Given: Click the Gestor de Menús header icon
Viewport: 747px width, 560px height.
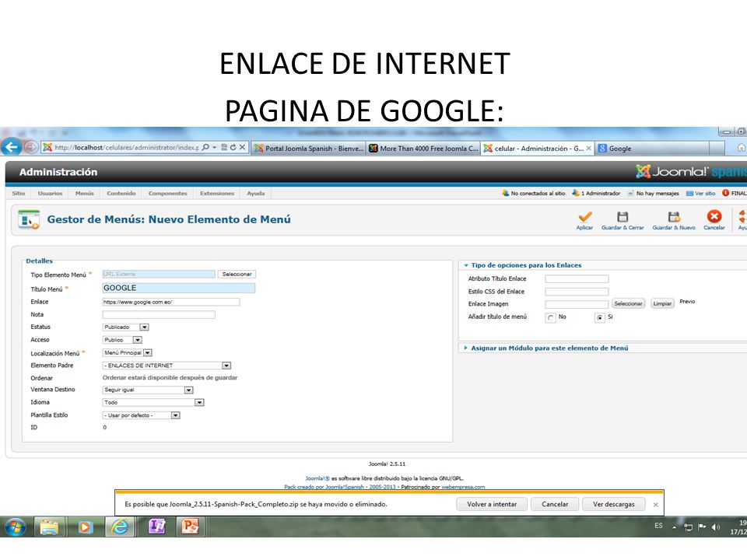Looking at the screenshot, I should pyautogui.click(x=29, y=219).
